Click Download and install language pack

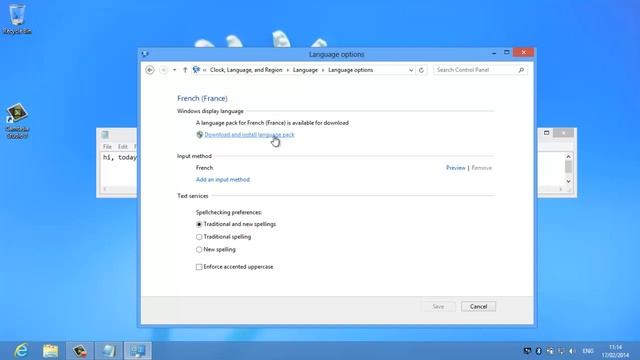pyautogui.click(x=249, y=135)
